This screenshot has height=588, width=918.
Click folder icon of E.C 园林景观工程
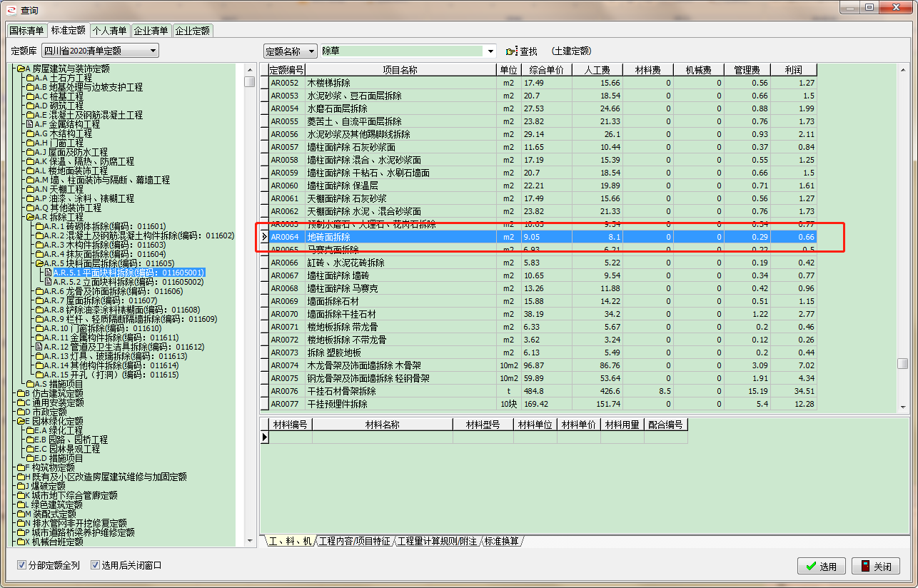point(31,449)
